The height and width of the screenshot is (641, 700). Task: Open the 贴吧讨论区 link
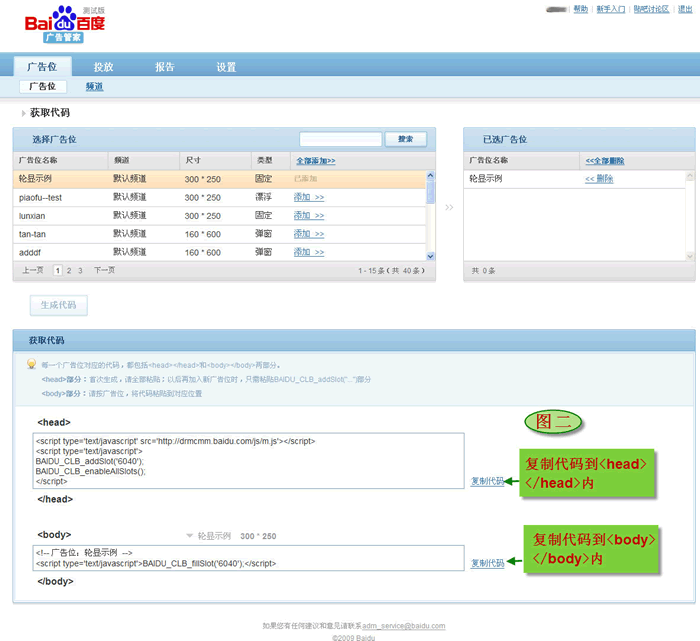(x=651, y=9)
